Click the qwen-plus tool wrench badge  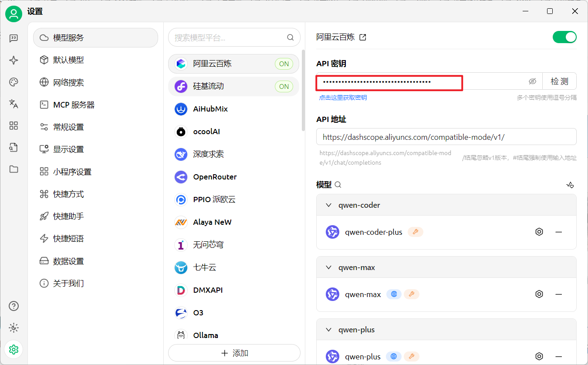[412, 357]
